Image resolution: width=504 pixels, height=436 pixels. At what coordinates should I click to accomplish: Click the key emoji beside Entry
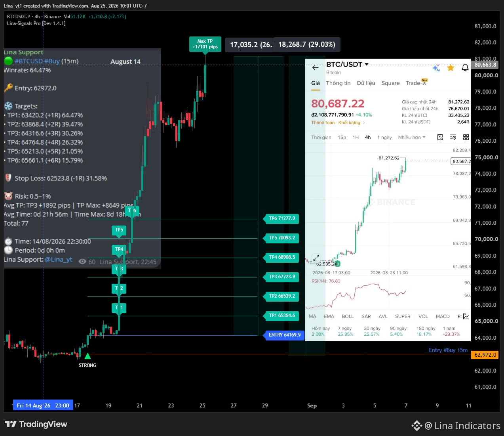[8, 88]
